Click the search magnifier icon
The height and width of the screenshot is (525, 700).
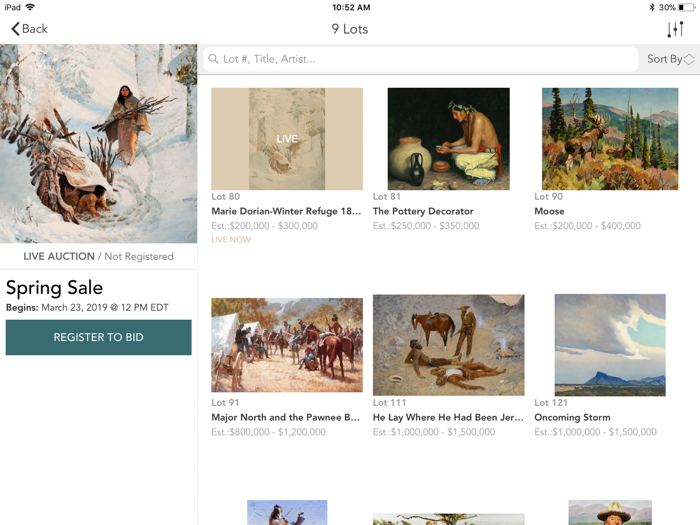[x=213, y=59]
